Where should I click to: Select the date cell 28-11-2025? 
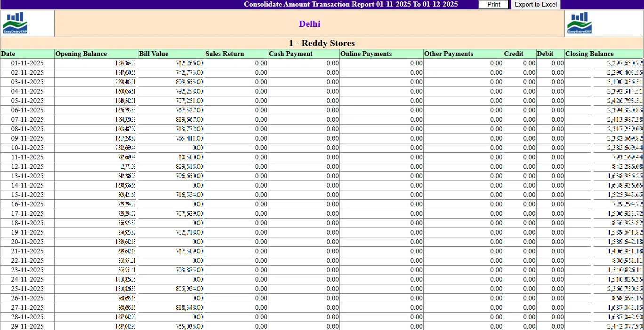[27, 317]
